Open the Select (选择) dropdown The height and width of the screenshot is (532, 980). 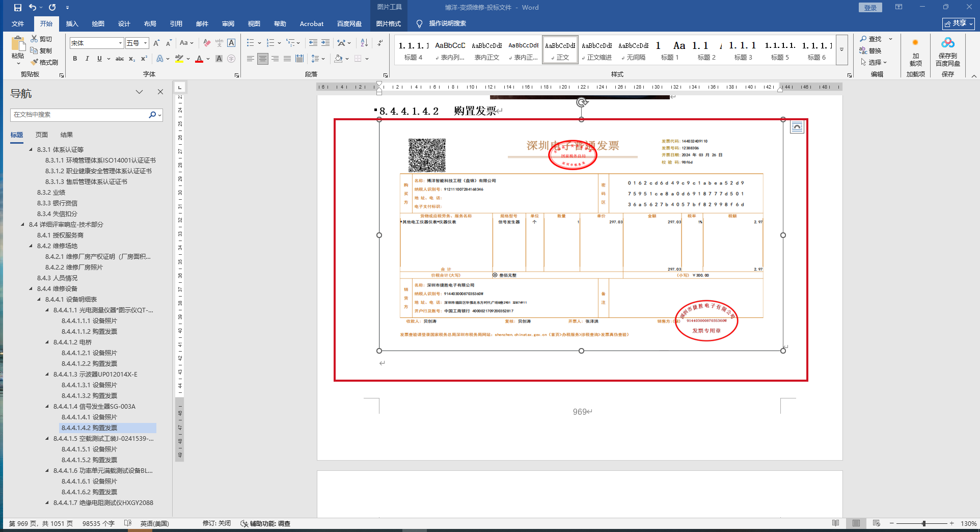(x=874, y=62)
